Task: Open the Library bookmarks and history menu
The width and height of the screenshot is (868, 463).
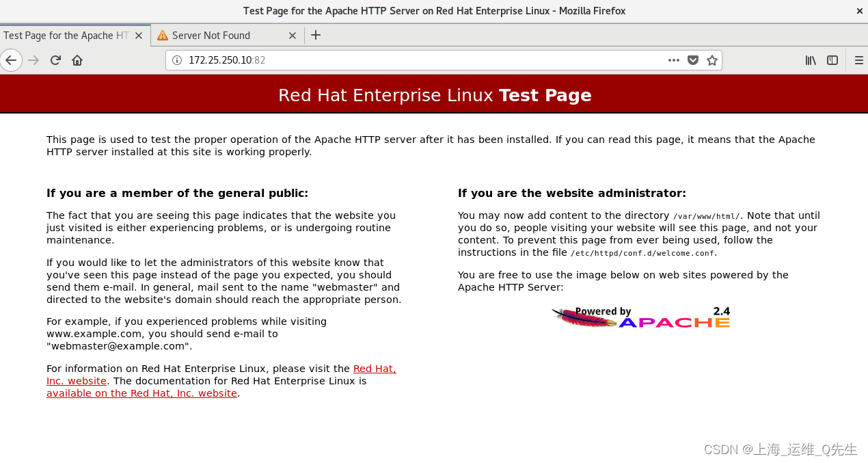Action: click(811, 60)
